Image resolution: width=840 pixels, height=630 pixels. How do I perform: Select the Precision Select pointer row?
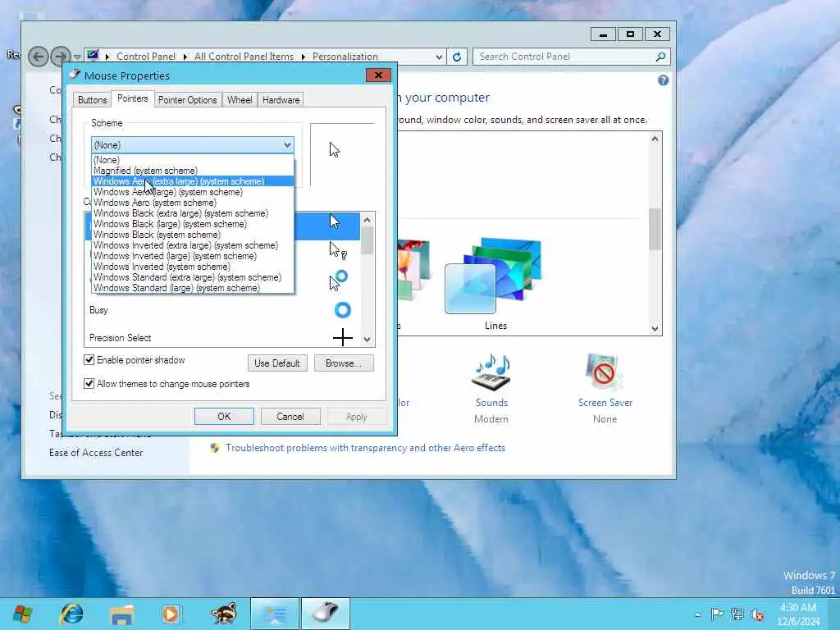point(221,337)
